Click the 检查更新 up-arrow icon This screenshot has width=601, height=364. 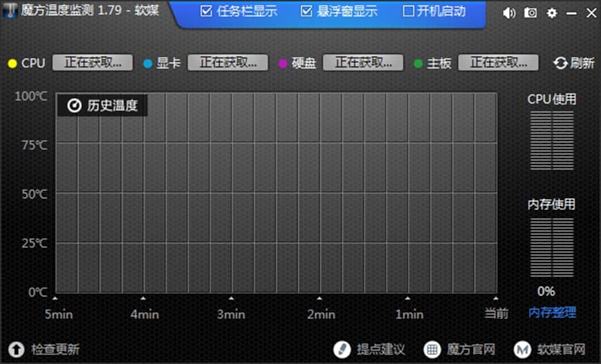[x=16, y=349]
